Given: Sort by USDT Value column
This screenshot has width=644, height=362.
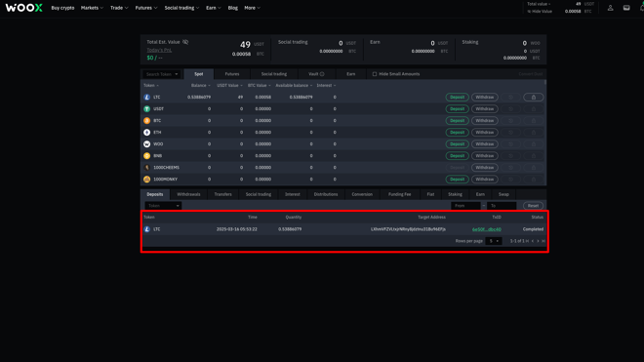Looking at the screenshot, I should 229,86.
